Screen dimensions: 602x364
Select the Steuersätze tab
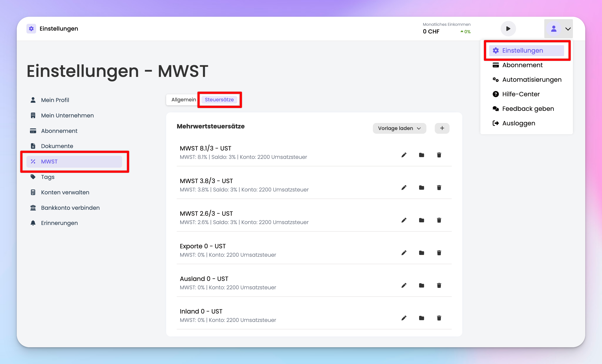pyautogui.click(x=219, y=100)
